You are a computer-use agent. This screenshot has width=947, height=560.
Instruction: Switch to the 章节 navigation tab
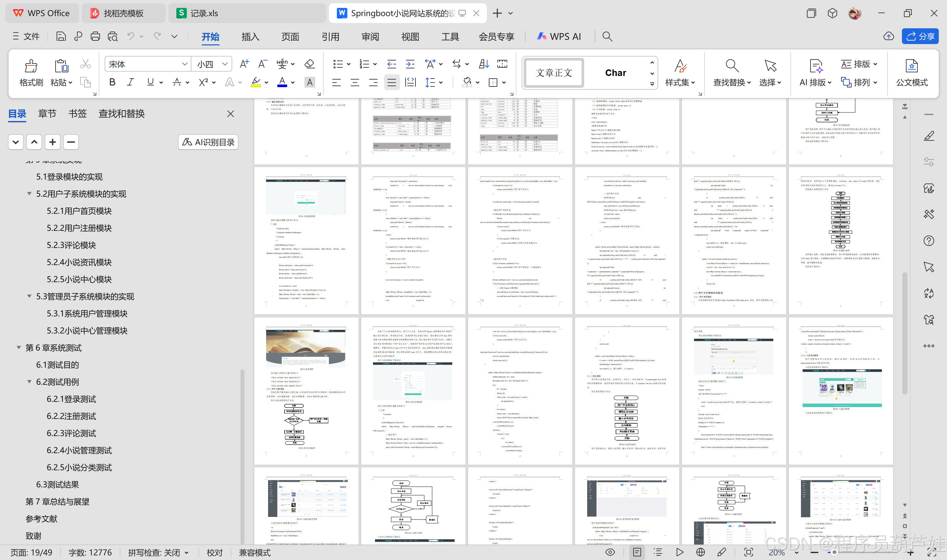pyautogui.click(x=47, y=113)
